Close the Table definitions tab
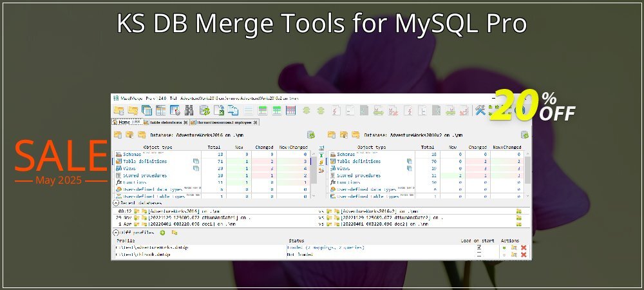644x290 pixels. (185, 122)
